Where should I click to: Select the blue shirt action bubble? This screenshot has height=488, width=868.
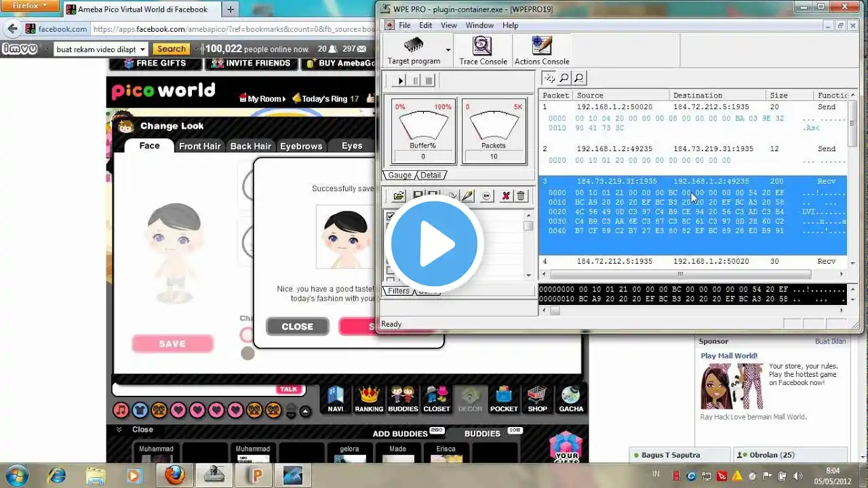pos(140,410)
